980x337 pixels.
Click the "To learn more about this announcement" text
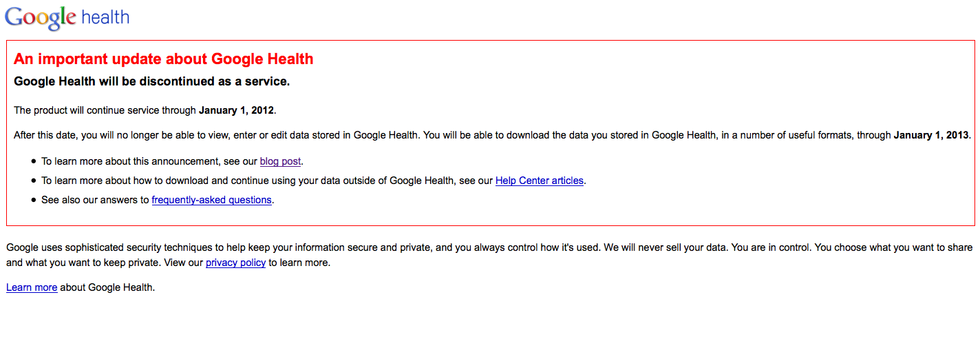click(x=138, y=162)
